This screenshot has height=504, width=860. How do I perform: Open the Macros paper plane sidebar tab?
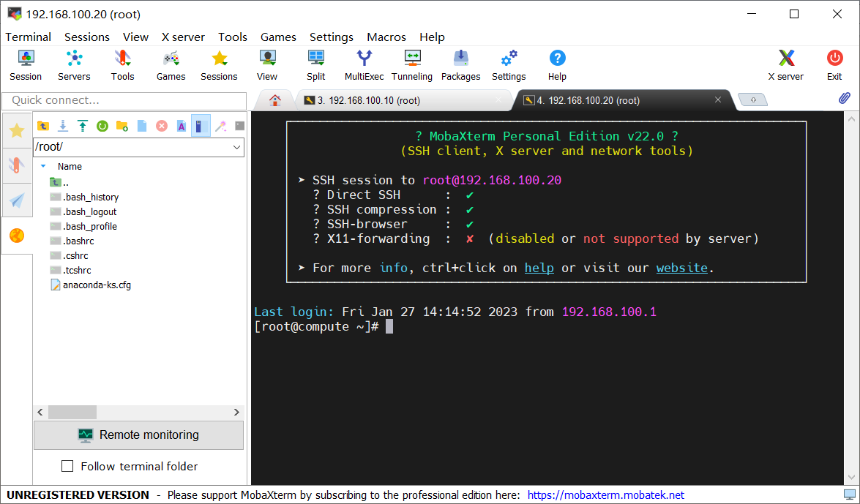tap(17, 200)
